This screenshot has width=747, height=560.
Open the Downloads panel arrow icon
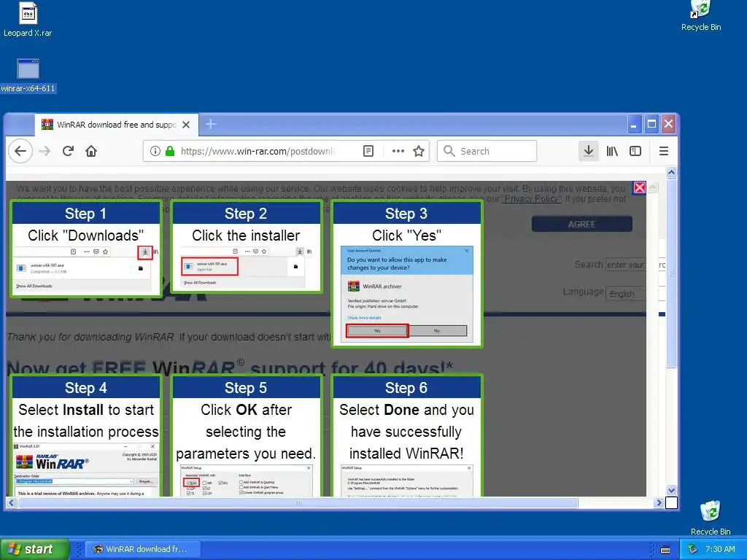[x=589, y=152]
